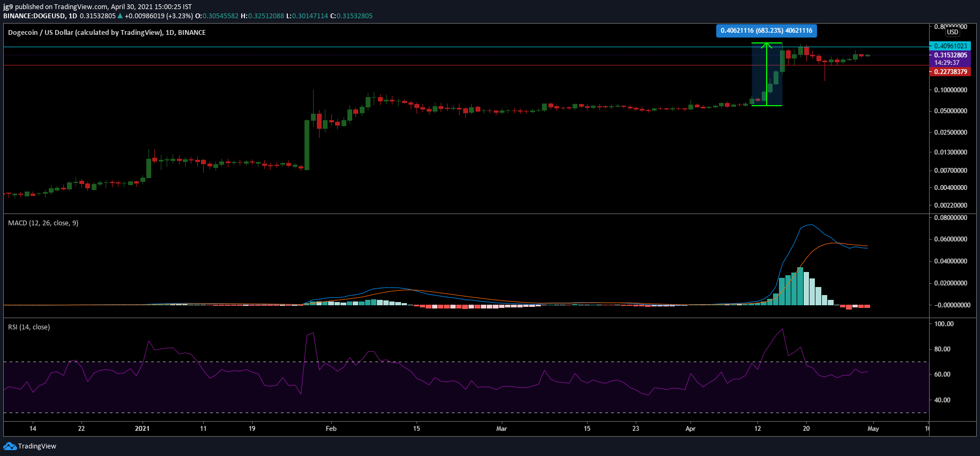Image resolution: width=980 pixels, height=456 pixels.
Task: Click the 14:29:37 countdown timer
Action: [947, 63]
